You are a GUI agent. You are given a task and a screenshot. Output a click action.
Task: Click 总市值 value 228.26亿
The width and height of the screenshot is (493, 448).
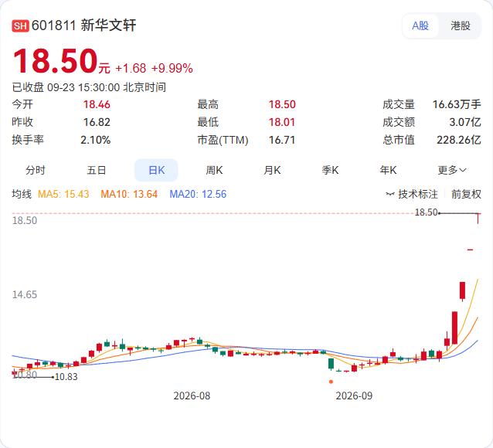click(x=459, y=140)
